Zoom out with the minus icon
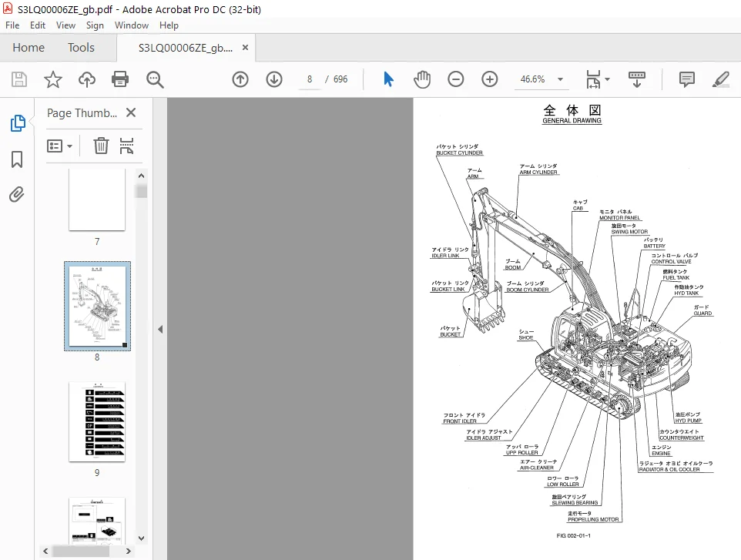741x560 pixels. pos(455,79)
